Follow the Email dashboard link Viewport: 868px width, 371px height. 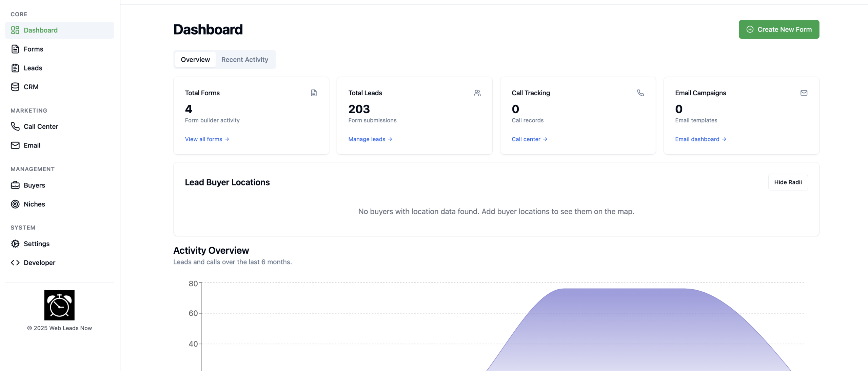700,139
